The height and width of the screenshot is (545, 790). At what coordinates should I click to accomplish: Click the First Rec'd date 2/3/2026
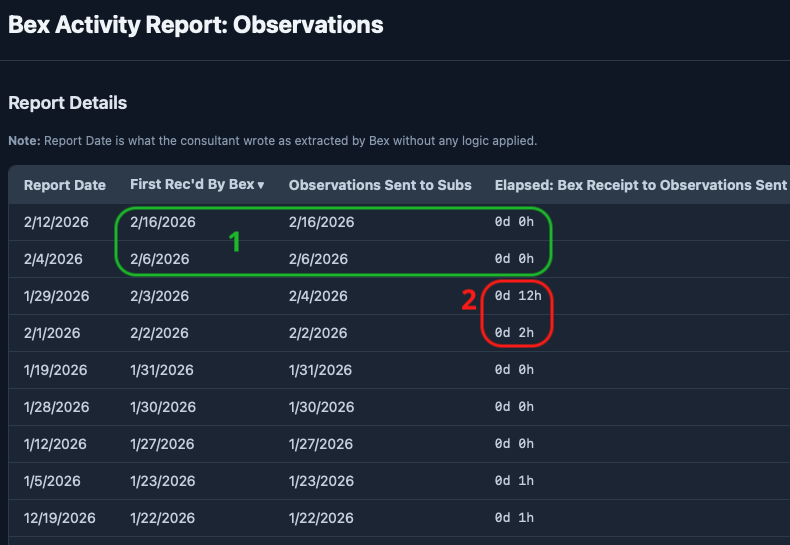coord(159,296)
